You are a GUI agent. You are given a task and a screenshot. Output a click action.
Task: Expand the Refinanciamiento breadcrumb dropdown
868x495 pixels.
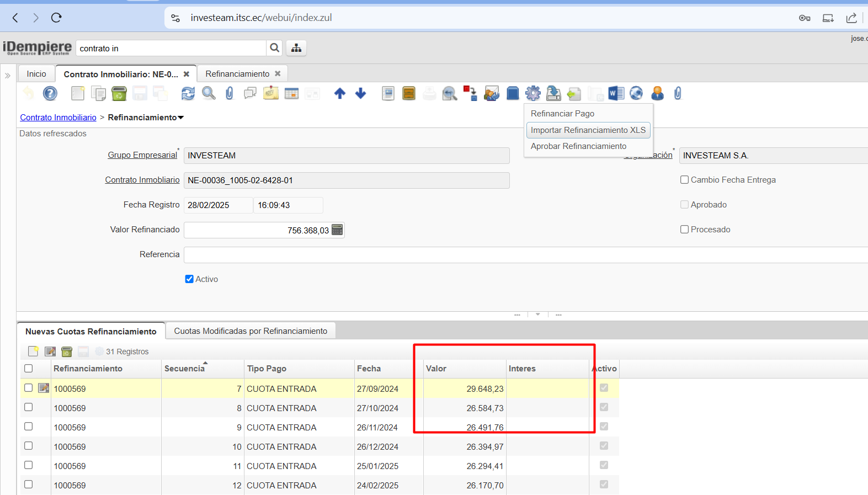[180, 118]
